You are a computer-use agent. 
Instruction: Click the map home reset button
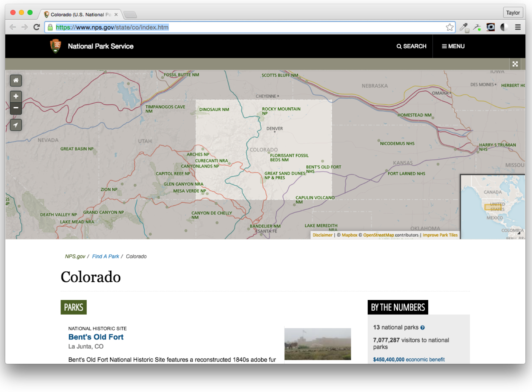pyautogui.click(x=16, y=80)
